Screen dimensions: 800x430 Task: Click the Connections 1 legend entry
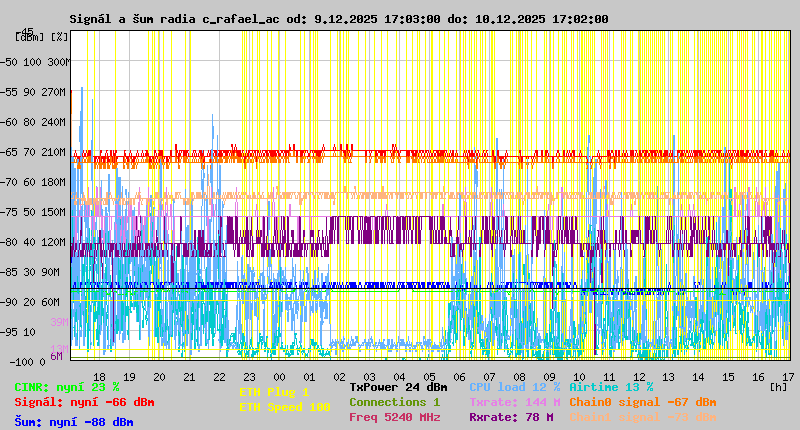click(x=394, y=402)
